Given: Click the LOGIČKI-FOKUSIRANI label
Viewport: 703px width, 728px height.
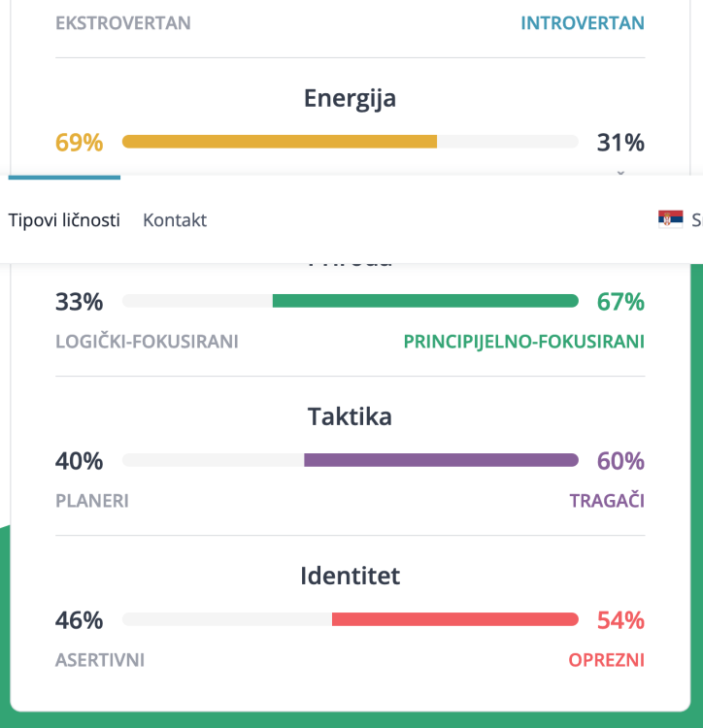Looking at the screenshot, I should [147, 342].
